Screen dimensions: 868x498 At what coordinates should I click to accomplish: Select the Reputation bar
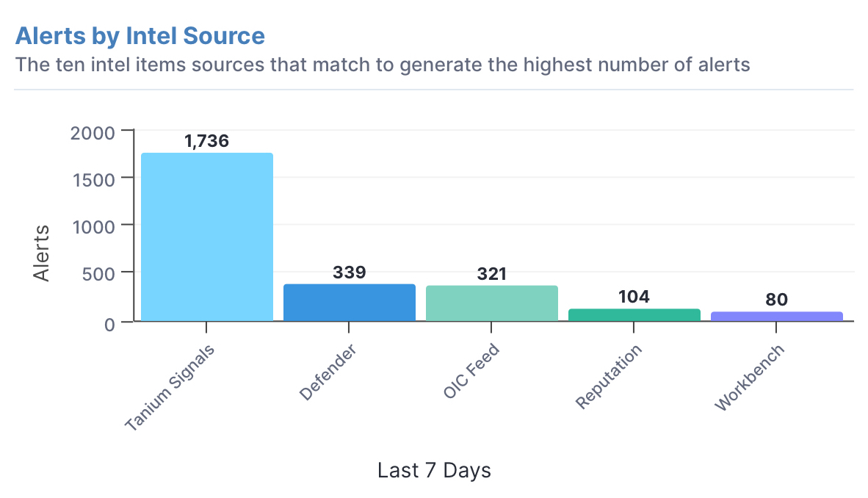point(634,315)
